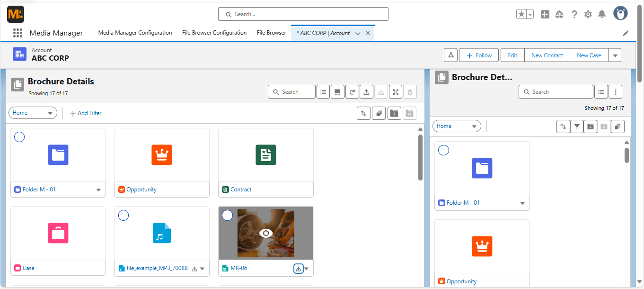This screenshot has height=289, width=644.
Task: Click the right panel vertical scrollbar
Action: tap(627, 155)
